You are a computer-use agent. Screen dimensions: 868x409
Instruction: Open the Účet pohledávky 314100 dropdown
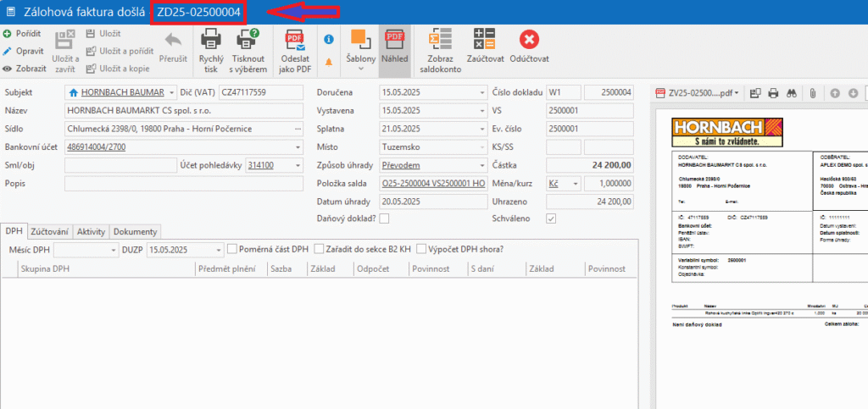pyautogui.click(x=298, y=165)
